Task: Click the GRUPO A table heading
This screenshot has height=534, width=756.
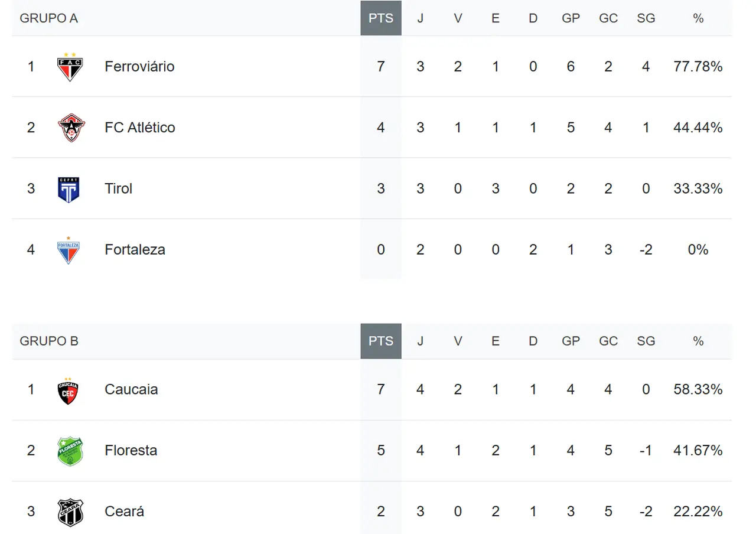Action: [x=49, y=18]
